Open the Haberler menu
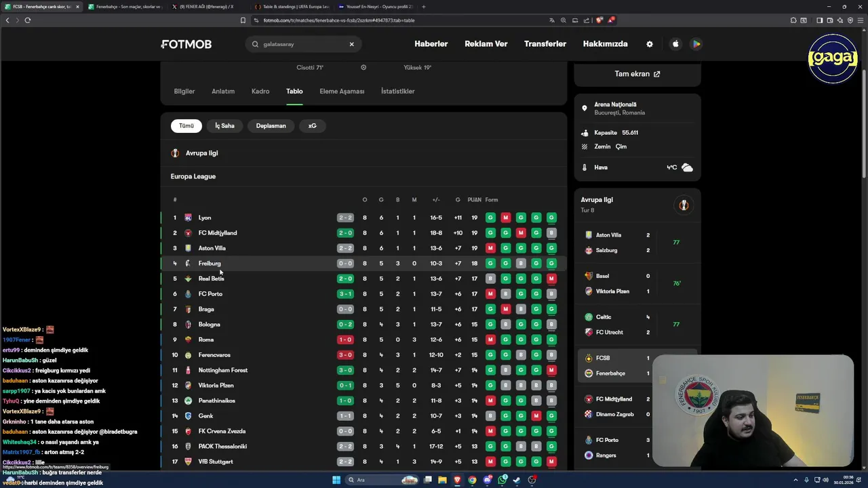The width and height of the screenshot is (868, 488). click(x=431, y=44)
